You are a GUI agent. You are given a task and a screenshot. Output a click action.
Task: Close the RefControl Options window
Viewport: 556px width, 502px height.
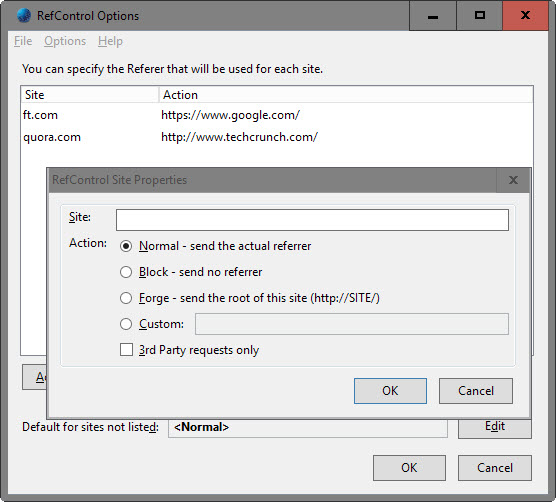coord(525,16)
